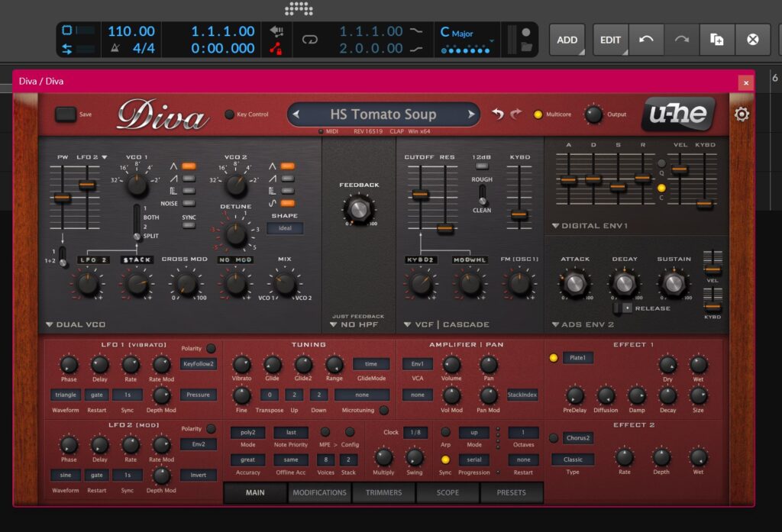
Task: Click the ADD button
Action: [x=567, y=40]
